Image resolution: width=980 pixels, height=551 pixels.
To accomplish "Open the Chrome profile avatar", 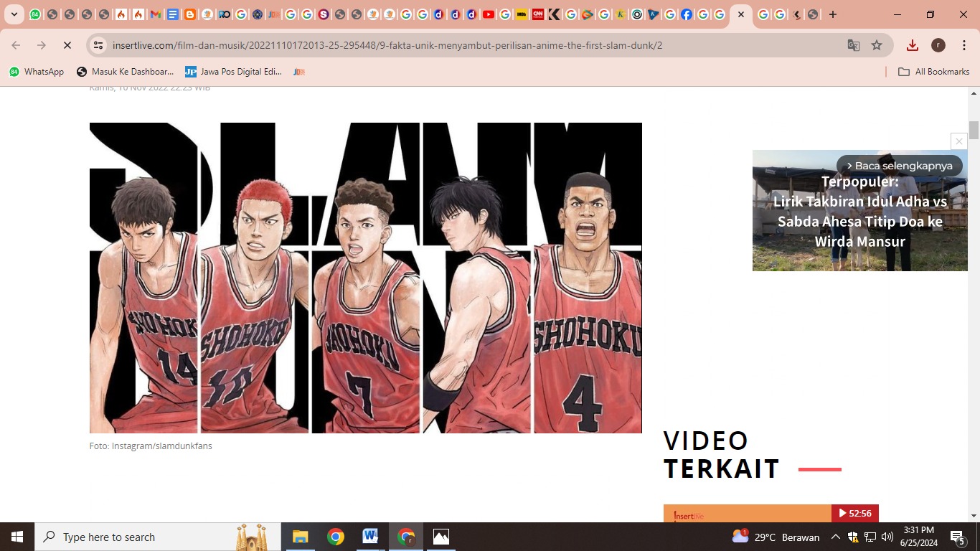I will pos(938,45).
